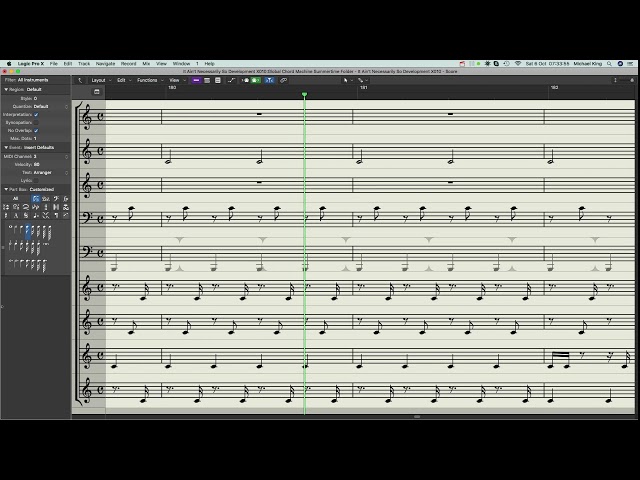The image size is (640, 480).
Task: Open the left-click pointer tool menu
Action: [346, 80]
